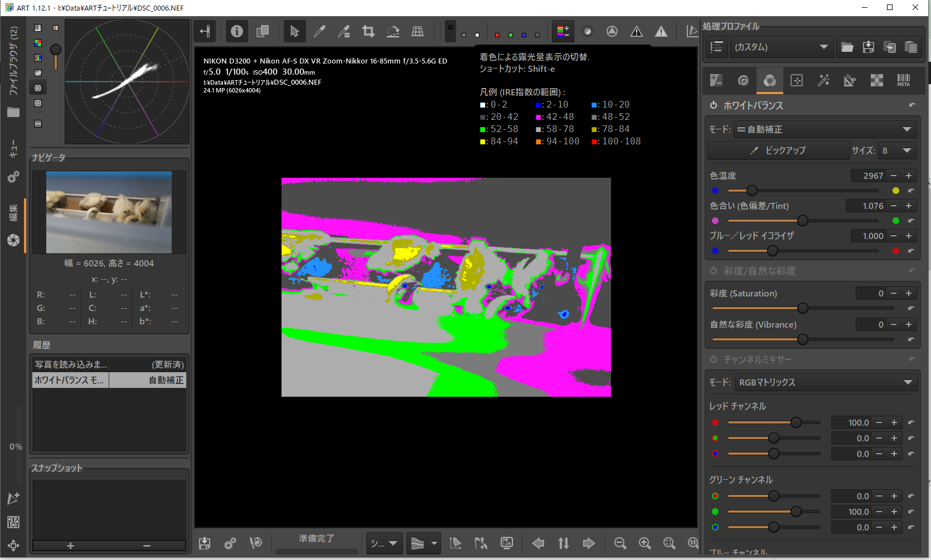
Task: Show the RGB parade scope
Action: [x=38, y=58]
